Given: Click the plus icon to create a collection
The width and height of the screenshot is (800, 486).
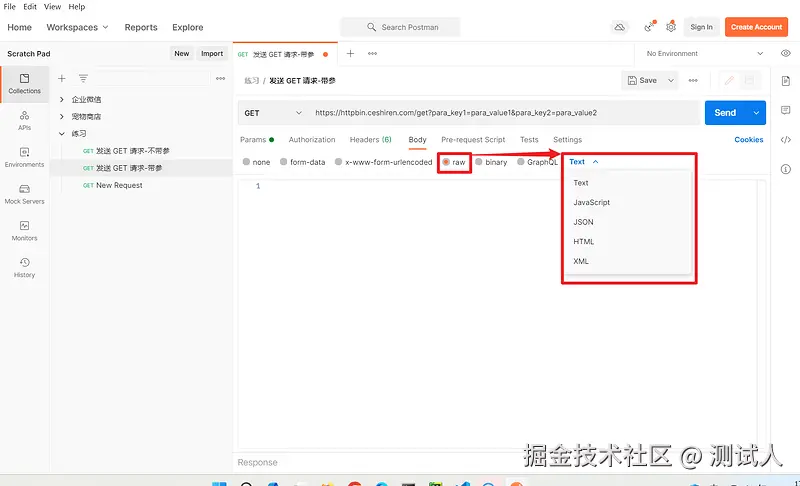Looking at the screenshot, I should pos(62,79).
